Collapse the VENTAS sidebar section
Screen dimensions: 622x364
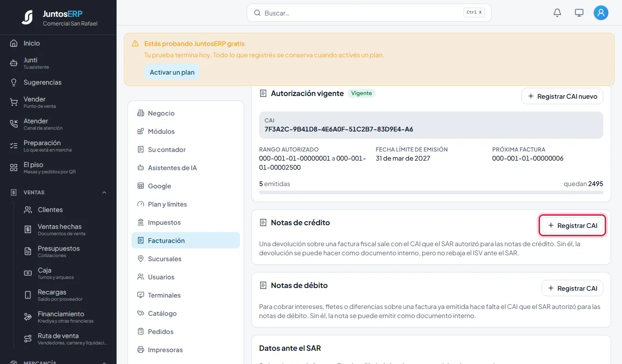(104, 192)
